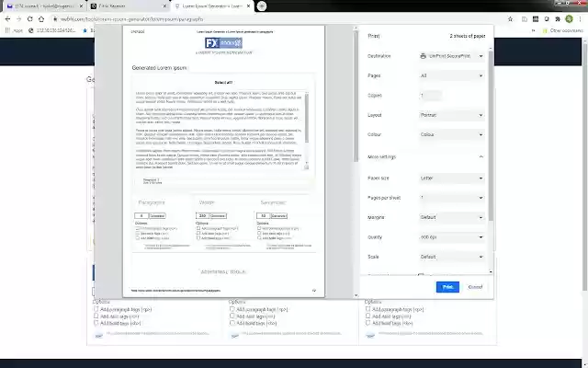This screenshot has width=588, height=368.
Task: Open the Margins dropdown
Action: click(451, 217)
